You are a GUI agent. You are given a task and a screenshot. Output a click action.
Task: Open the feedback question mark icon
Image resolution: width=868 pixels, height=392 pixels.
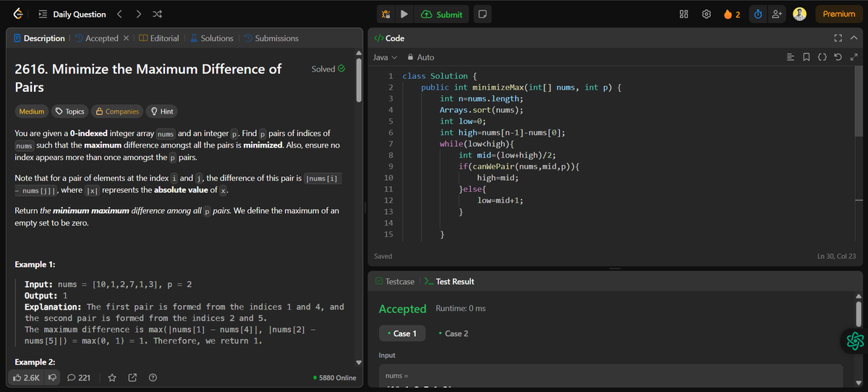(x=153, y=378)
